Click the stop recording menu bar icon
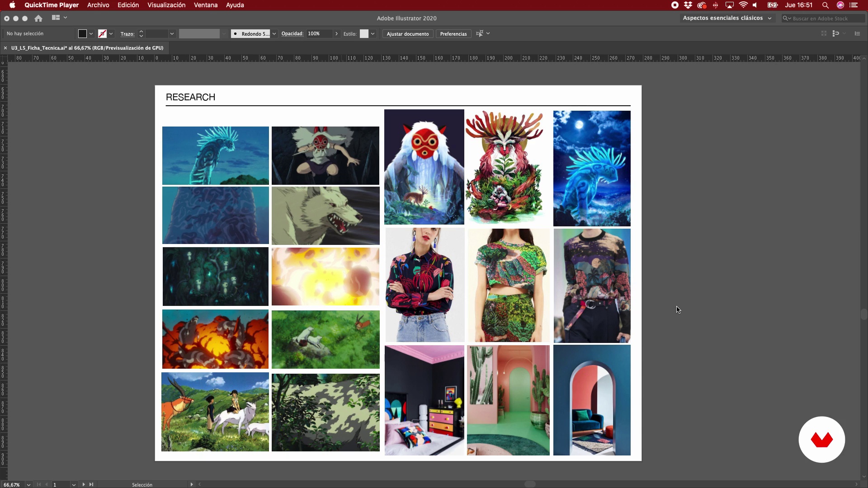868x488 pixels. coord(675,5)
